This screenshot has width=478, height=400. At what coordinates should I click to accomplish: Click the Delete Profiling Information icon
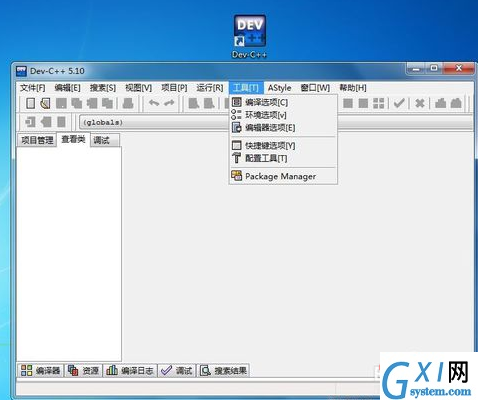pos(456,103)
